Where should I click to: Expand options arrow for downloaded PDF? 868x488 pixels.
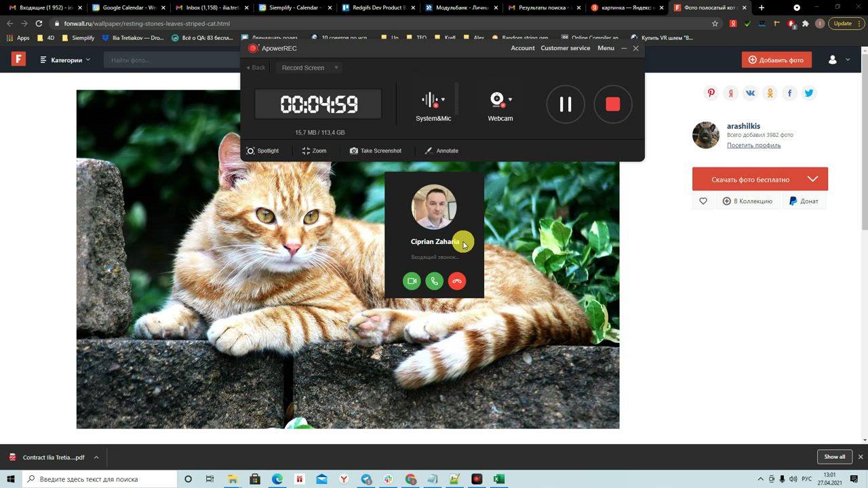coord(96,457)
